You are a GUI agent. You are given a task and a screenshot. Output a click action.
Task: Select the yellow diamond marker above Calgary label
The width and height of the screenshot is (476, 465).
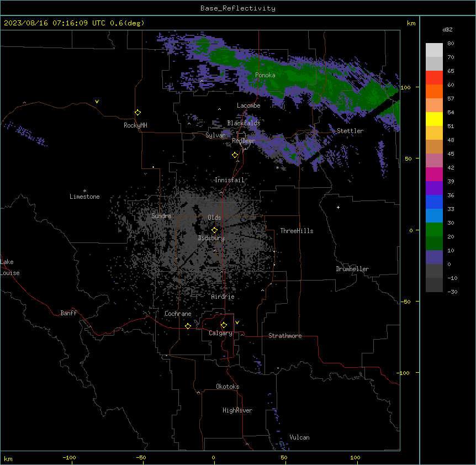(x=224, y=325)
